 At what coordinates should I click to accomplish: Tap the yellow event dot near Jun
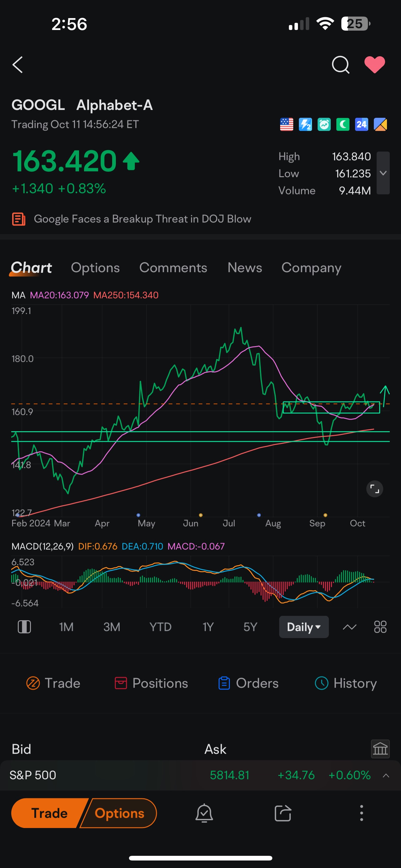(x=201, y=515)
